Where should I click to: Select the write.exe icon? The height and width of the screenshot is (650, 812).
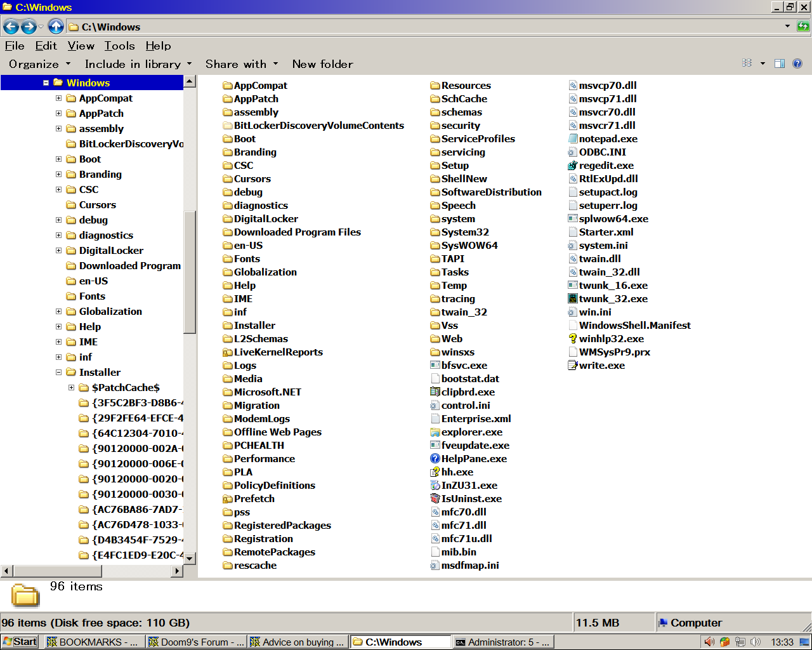pos(573,366)
